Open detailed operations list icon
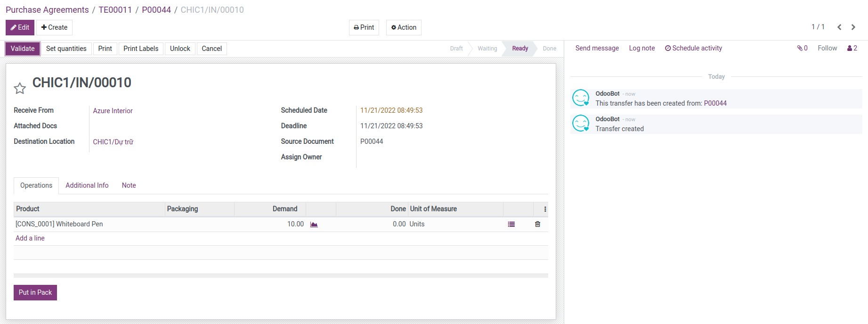Image resolution: width=868 pixels, height=324 pixels. pyautogui.click(x=511, y=224)
